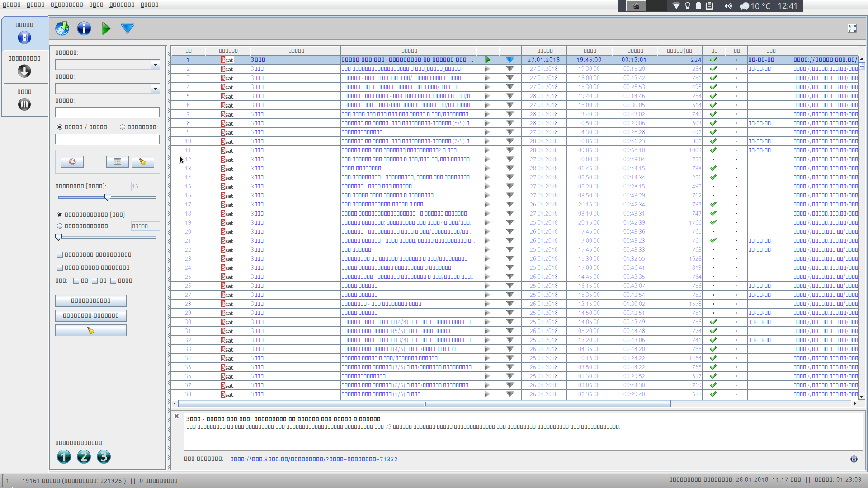The height and width of the screenshot is (488, 868).
Task: Click the globe with green arrow icon
Action: pos(62,28)
